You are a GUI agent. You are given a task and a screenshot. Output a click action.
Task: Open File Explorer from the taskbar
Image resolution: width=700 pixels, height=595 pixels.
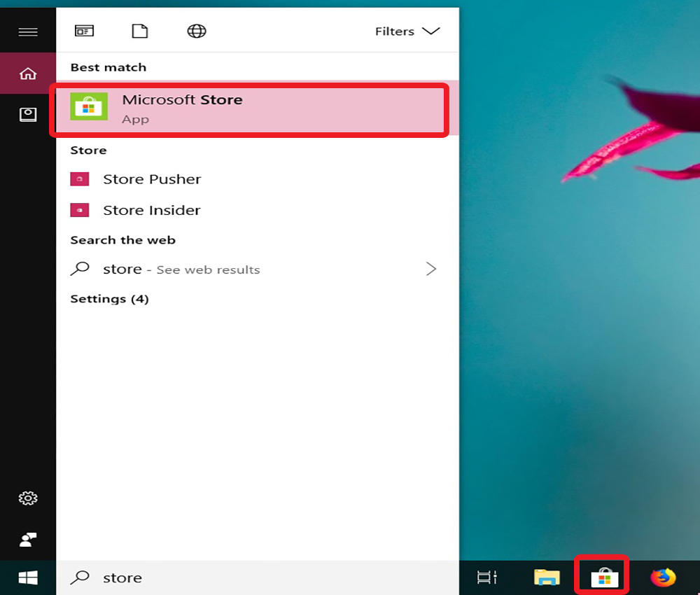point(547,577)
